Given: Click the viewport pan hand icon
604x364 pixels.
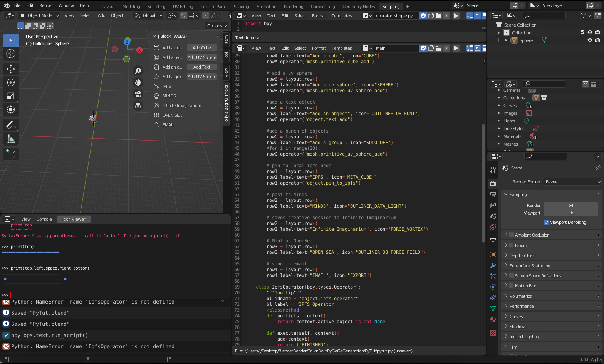Looking at the screenshot, I should (x=138, y=82).
